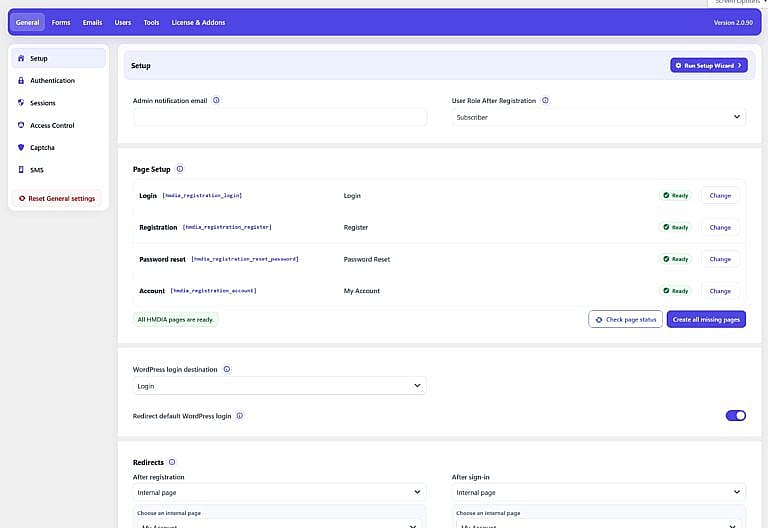Select Access Control in the sidebar
This screenshot has width=768, height=528.
(x=58, y=125)
